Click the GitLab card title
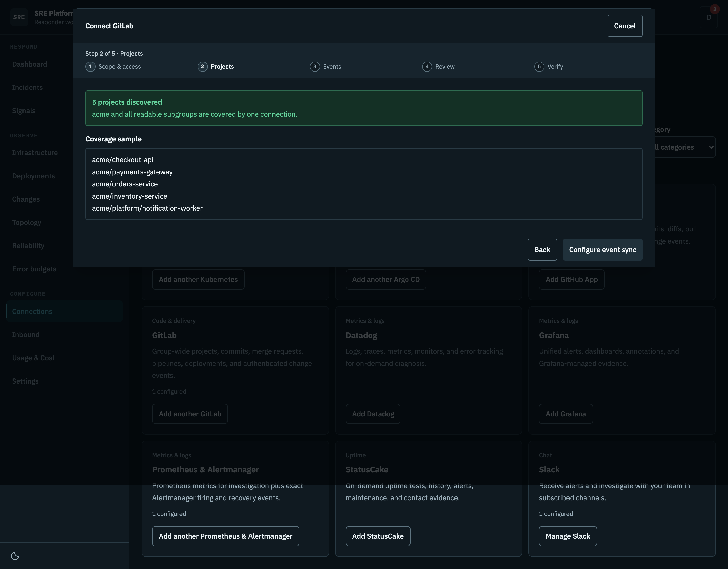The width and height of the screenshot is (728, 569). click(164, 335)
